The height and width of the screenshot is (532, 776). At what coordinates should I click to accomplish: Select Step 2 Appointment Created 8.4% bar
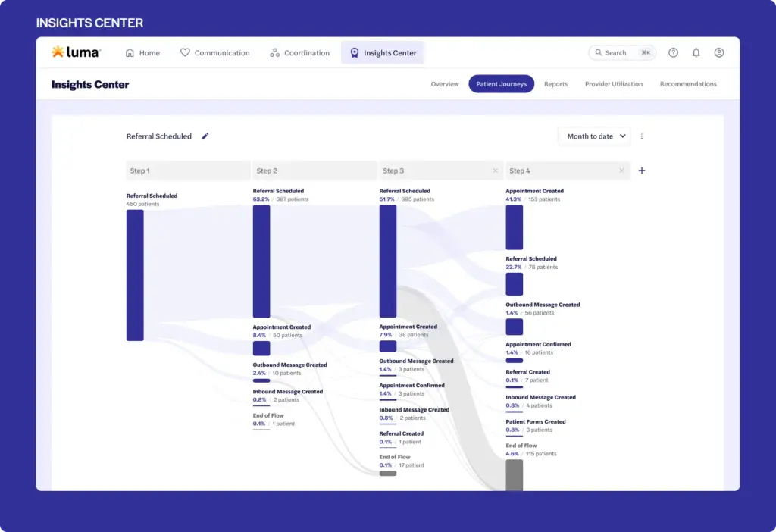(261, 349)
